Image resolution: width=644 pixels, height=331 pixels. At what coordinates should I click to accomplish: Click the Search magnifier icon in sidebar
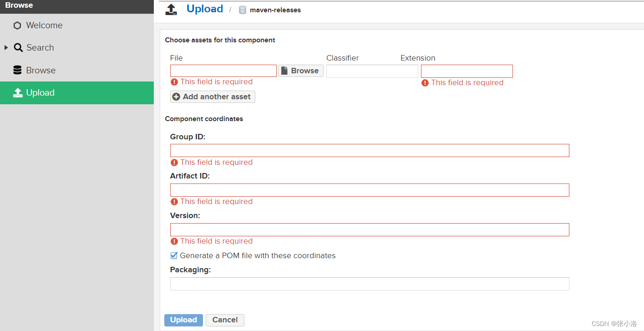click(18, 47)
